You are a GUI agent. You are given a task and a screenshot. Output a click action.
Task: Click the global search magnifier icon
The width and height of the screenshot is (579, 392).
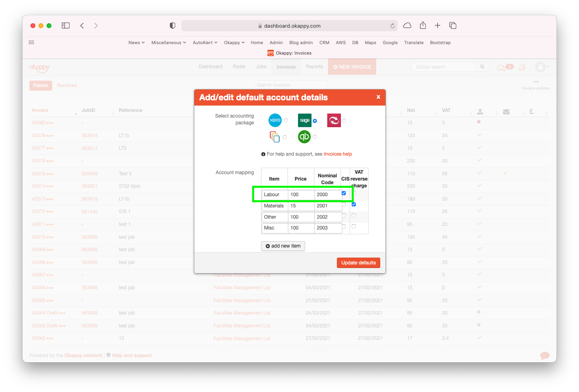pyautogui.click(x=482, y=67)
